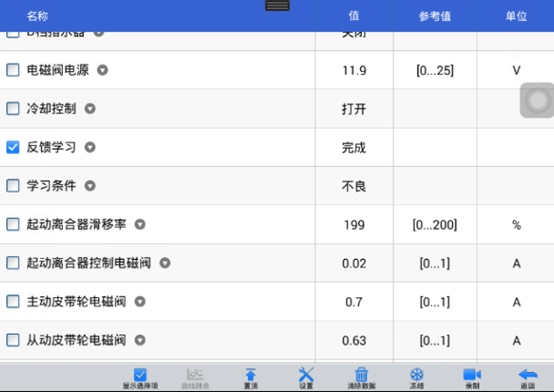Expand the arrow beside 反馈学习
This screenshot has width=554, height=392.
(90, 147)
